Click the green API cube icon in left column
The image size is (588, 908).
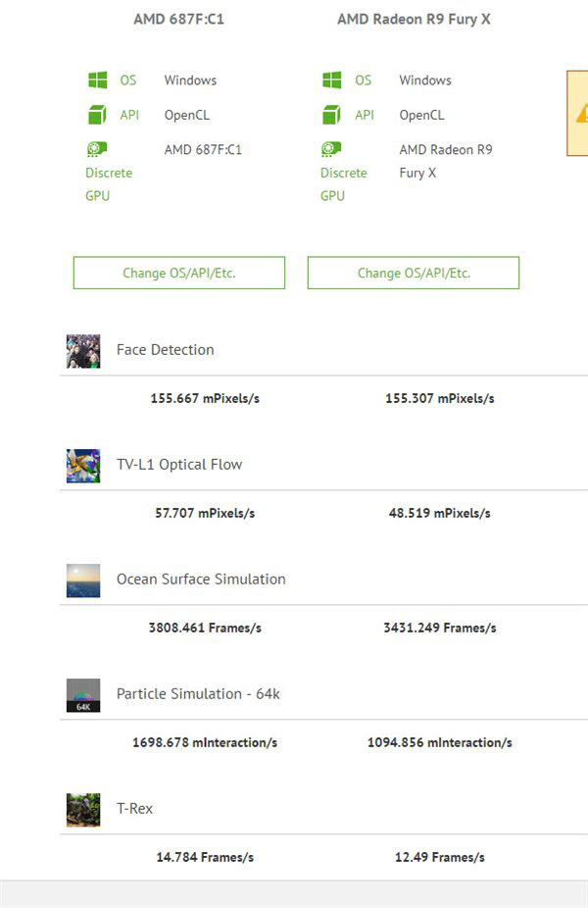(97, 115)
